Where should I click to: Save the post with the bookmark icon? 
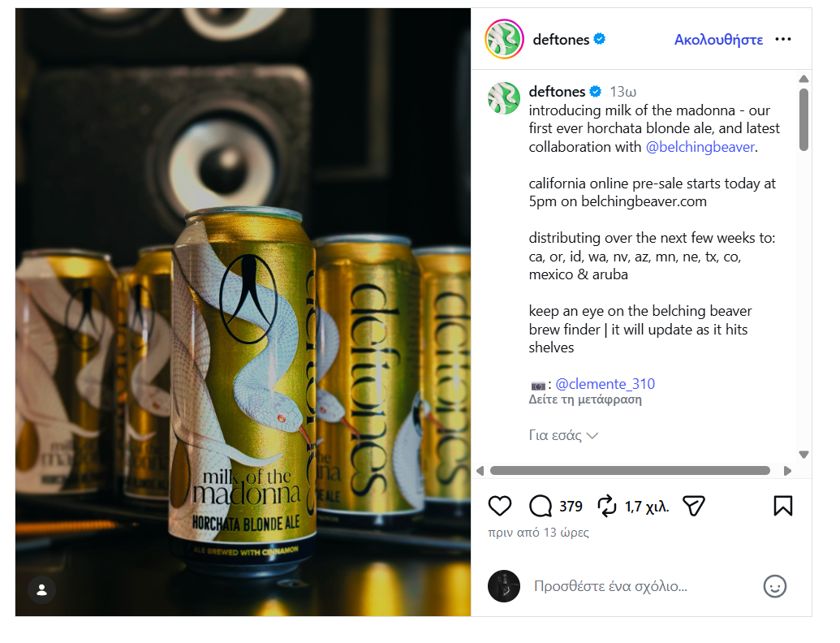pyautogui.click(x=782, y=507)
